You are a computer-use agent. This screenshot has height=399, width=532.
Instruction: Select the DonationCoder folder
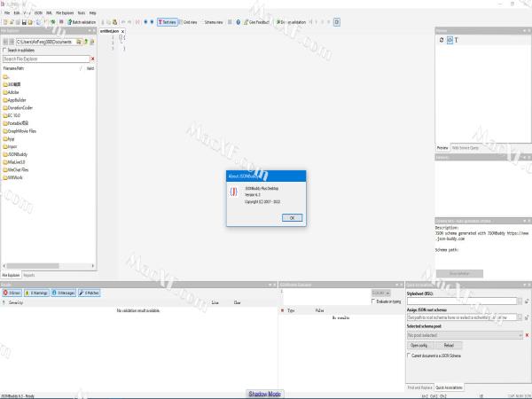point(18,108)
